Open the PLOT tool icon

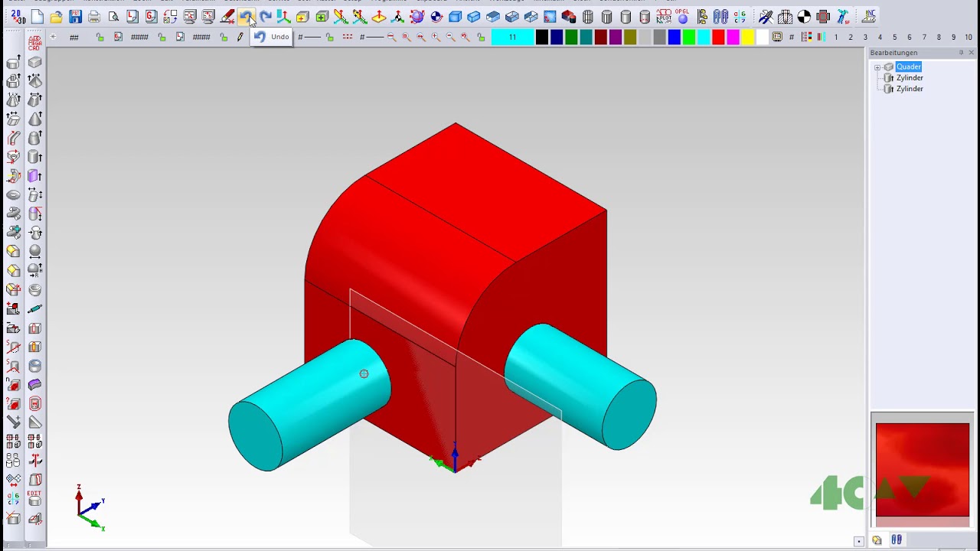pos(663,17)
